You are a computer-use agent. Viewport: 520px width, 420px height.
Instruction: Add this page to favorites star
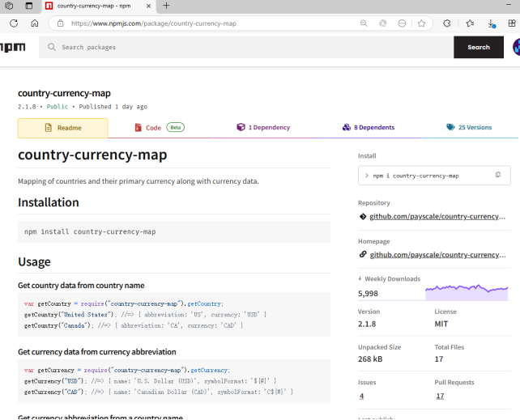421,23
